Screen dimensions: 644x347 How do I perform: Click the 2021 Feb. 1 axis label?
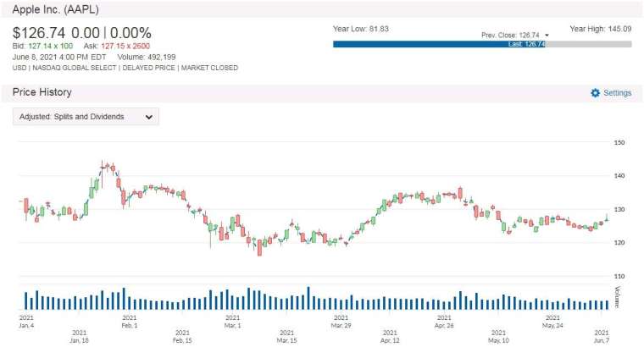click(130, 322)
